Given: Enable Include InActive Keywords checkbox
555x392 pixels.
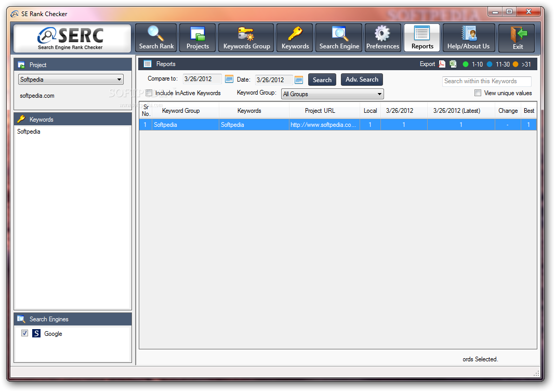Looking at the screenshot, I should 149,93.
